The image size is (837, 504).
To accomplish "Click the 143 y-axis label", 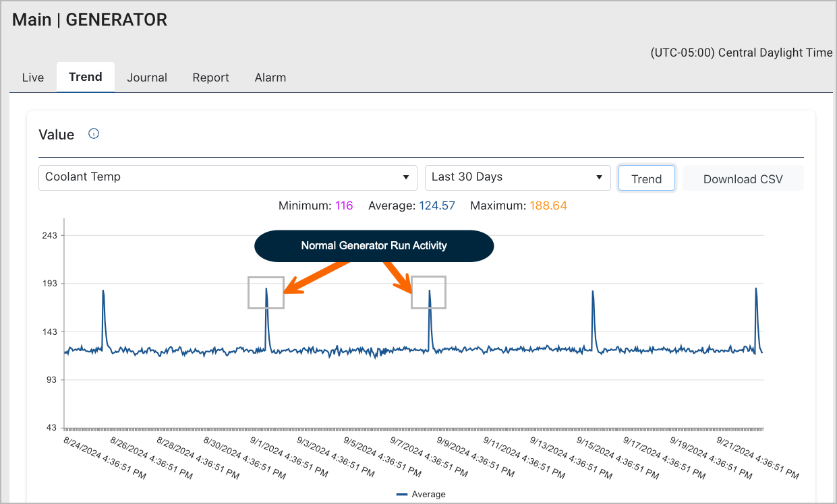I will pos(49,332).
